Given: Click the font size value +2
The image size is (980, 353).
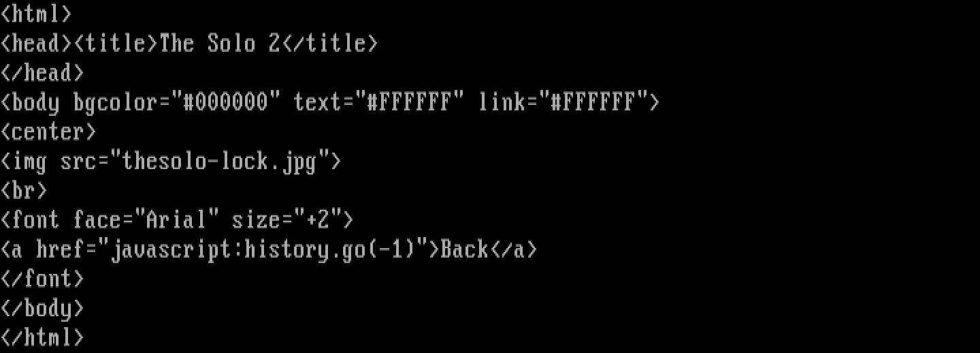Looking at the screenshot, I should [x=317, y=220].
